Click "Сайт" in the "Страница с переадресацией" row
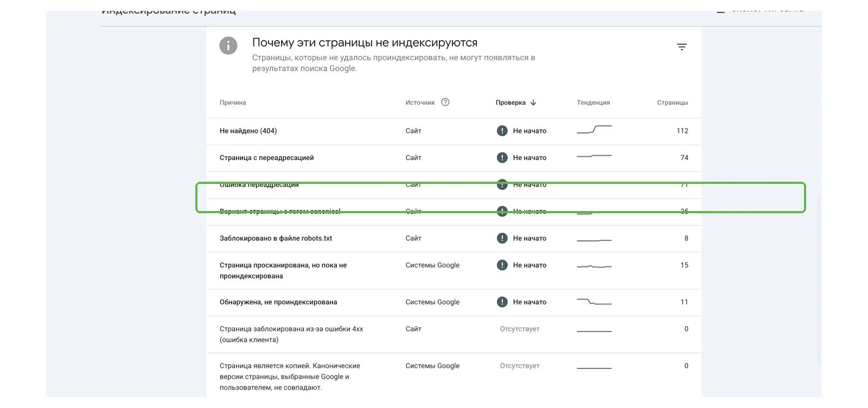 pos(413,158)
